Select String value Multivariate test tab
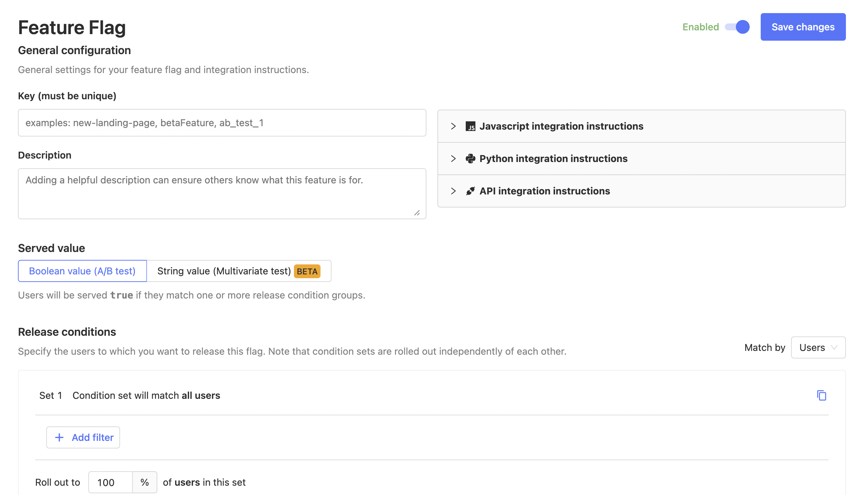This screenshot has height=495, width=868. pyautogui.click(x=238, y=271)
